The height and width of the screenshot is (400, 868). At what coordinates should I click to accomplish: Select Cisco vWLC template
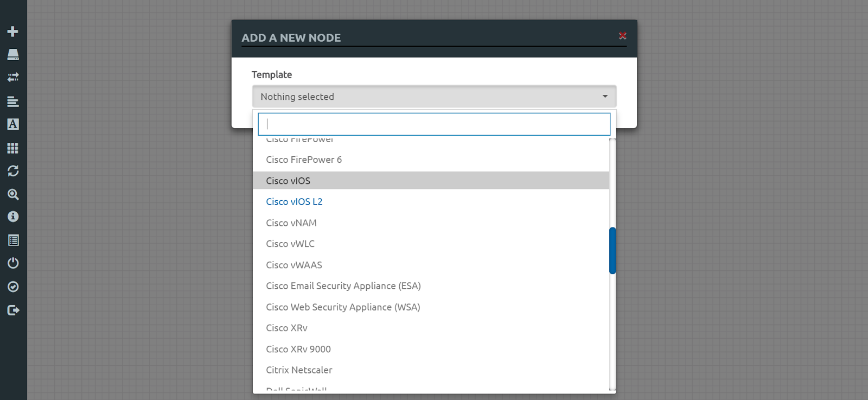pos(431,244)
